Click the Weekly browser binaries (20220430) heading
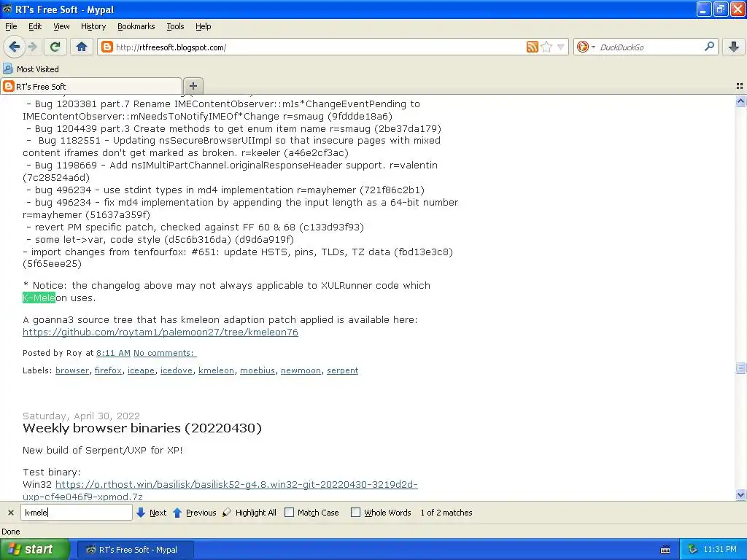This screenshot has height=560, width=747. click(x=142, y=428)
